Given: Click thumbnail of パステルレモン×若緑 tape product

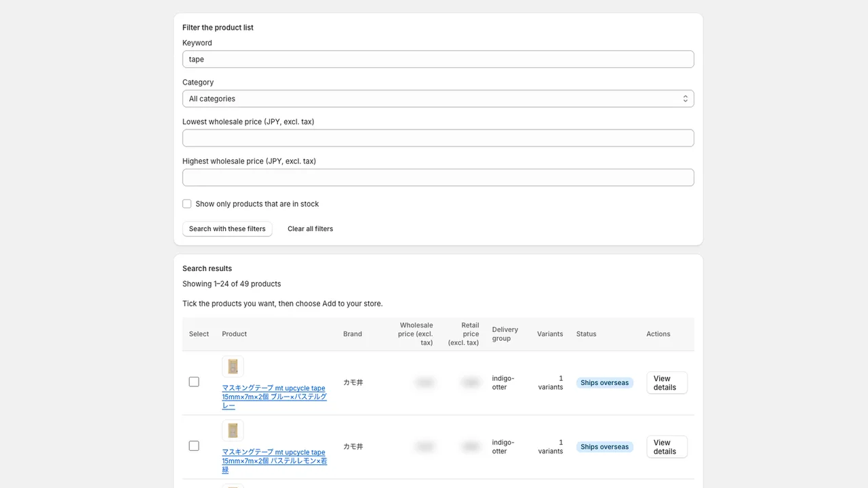Looking at the screenshot, I should tap(233, 430).
